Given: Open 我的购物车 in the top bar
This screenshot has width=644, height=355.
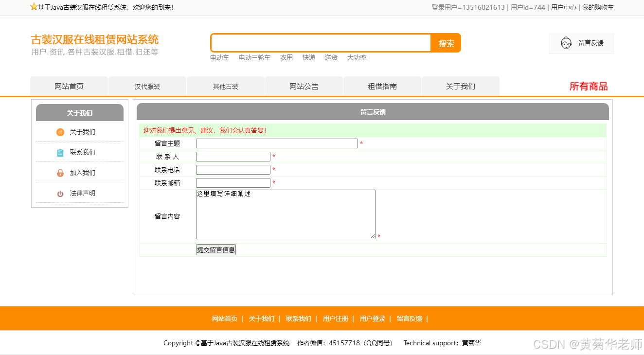Looking at the screenshot, I should click(x=598, y=7).
